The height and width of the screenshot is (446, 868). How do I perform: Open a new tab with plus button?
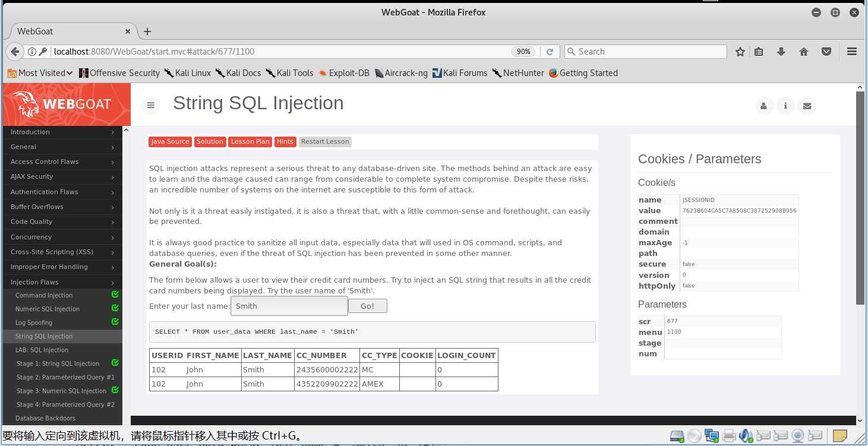147,31
